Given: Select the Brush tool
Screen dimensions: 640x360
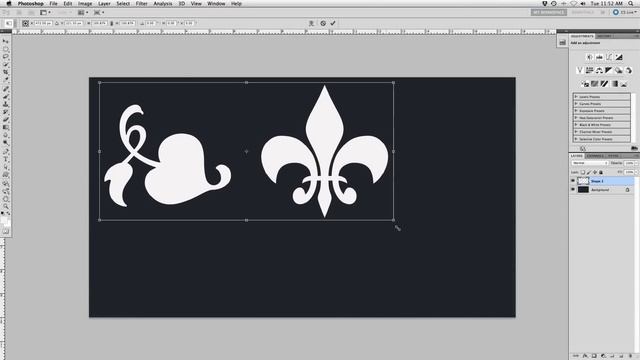Looking at the screenshot, I should point(6,96).
